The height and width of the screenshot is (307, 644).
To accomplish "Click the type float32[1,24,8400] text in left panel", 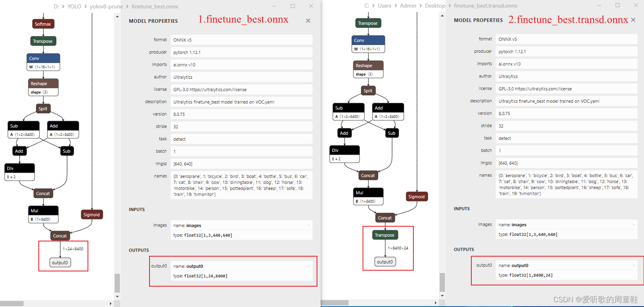I will coord(200,276).
